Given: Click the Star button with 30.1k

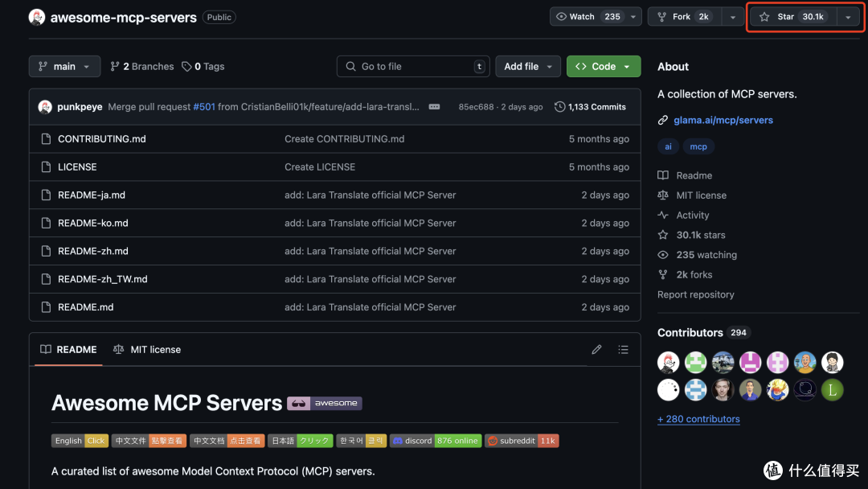Looking at the screenshot, I should [x=793, y=17].
